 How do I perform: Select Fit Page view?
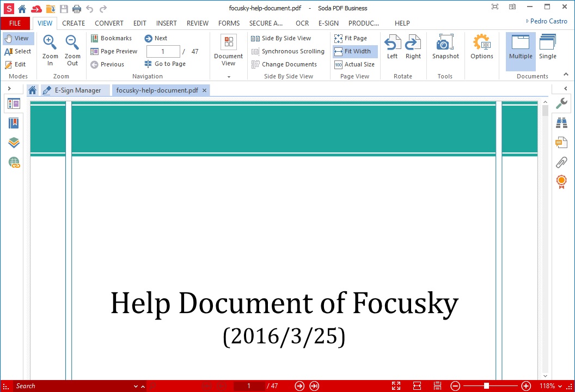point(351,38)
